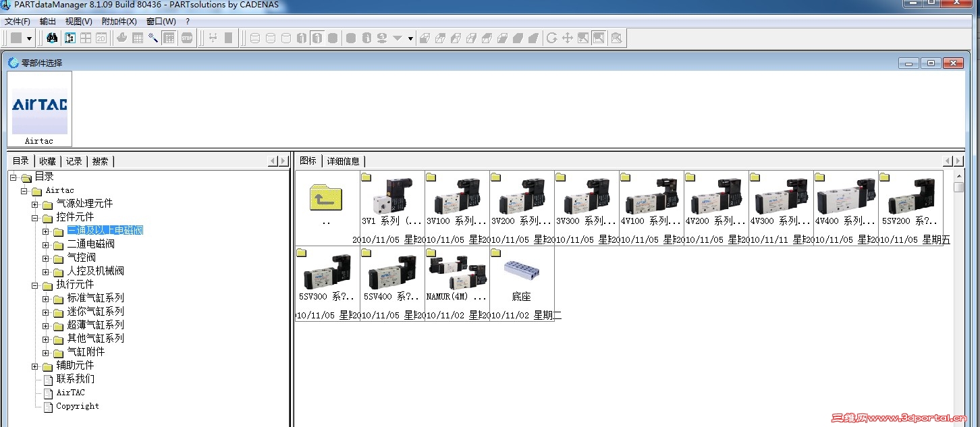
Task: Click the connection point toolbar icon
Action: (213, 38)
